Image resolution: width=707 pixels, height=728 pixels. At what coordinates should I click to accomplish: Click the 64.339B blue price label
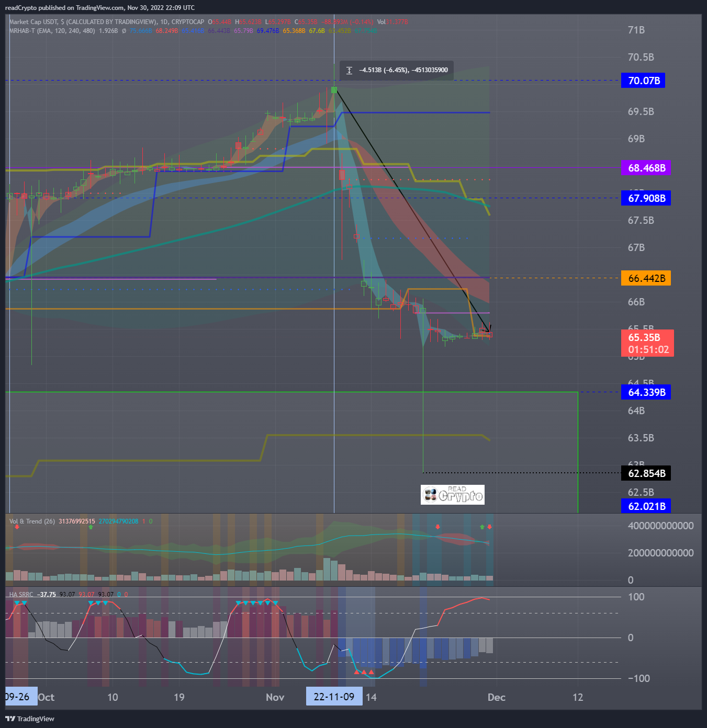tap(646, 392)
